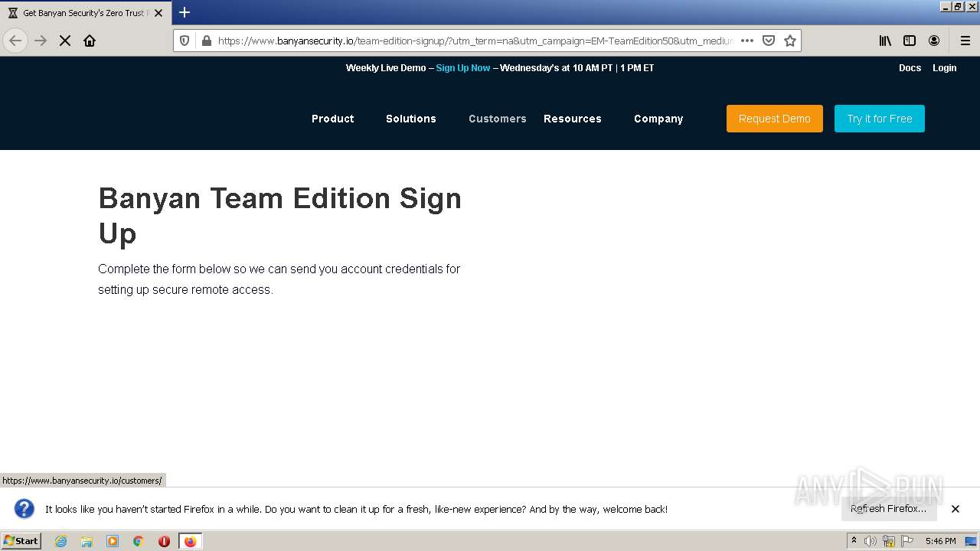The image size is (980, 551).
Task: Open the Company menu
Action: click(x=658, y=119)
